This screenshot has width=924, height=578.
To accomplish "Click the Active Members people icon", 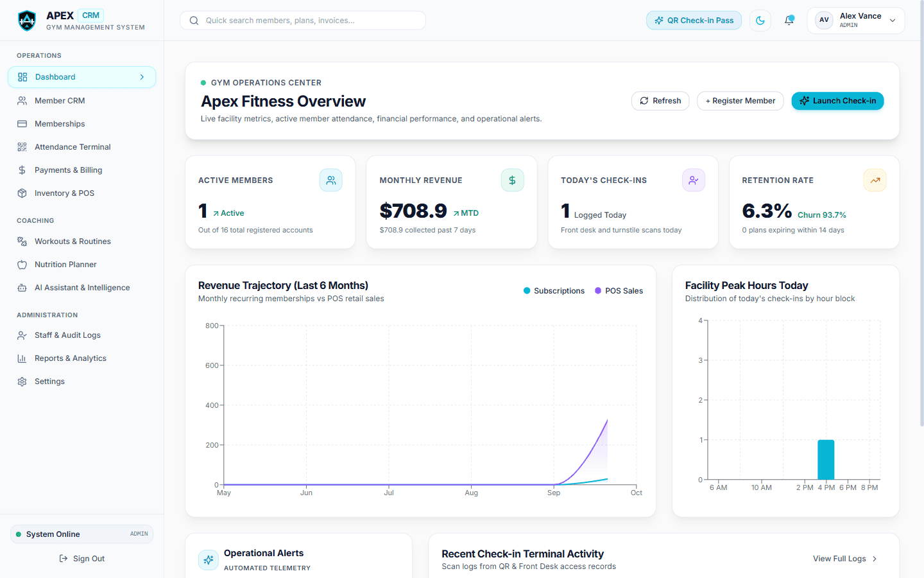I will pyautogui.click(x=331, y=180).
